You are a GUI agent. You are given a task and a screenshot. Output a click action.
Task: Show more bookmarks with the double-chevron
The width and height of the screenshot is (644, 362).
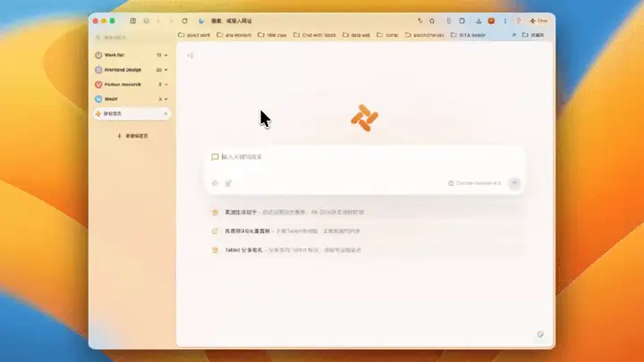(513, 35)
